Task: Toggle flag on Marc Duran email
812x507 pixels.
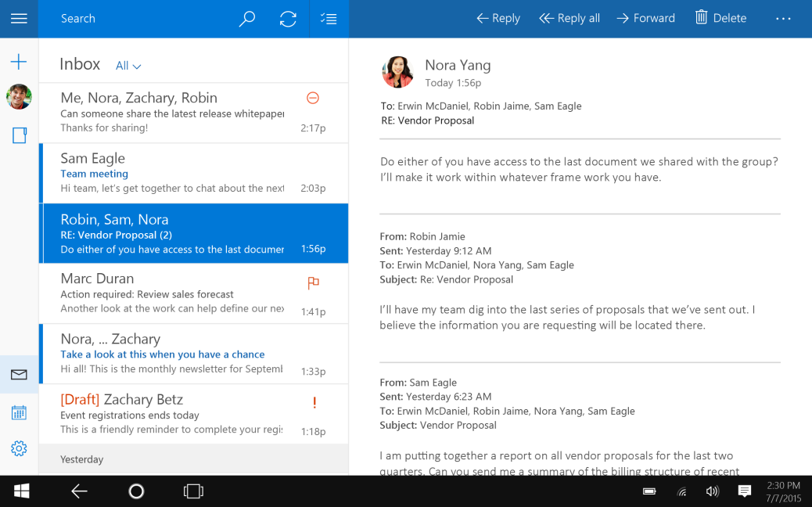Action: (313, 282)
